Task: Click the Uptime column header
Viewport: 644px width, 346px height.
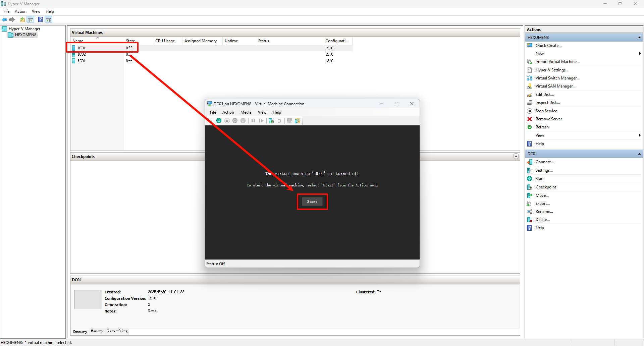Action: [239, 41]
